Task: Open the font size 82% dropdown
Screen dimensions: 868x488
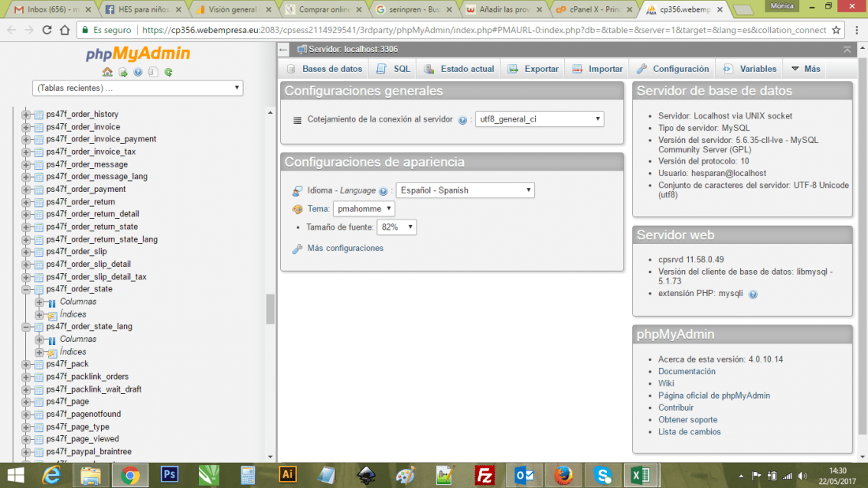Action: coord(396,227)
